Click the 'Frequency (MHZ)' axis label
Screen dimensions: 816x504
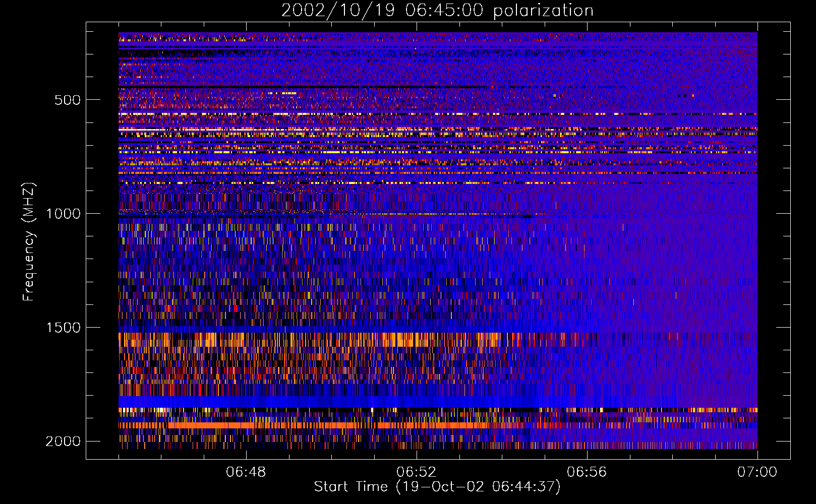point(29,242)
